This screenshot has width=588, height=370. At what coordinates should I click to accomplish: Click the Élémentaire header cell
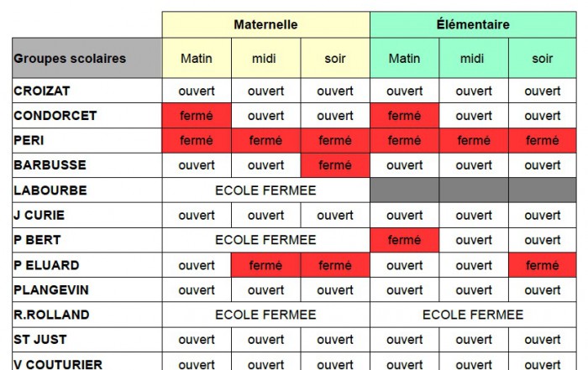click(x=473, y=24)
